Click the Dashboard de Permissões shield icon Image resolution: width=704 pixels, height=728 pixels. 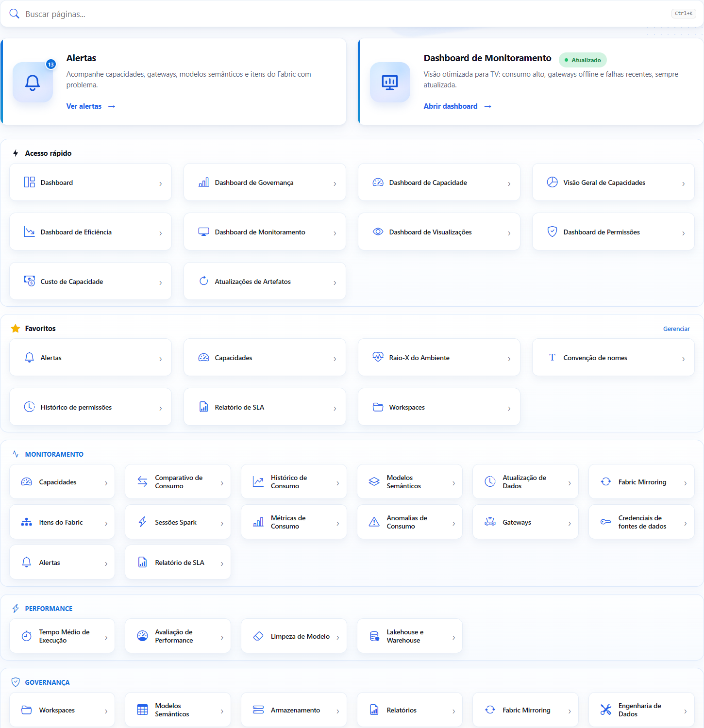tap(553, 232)
